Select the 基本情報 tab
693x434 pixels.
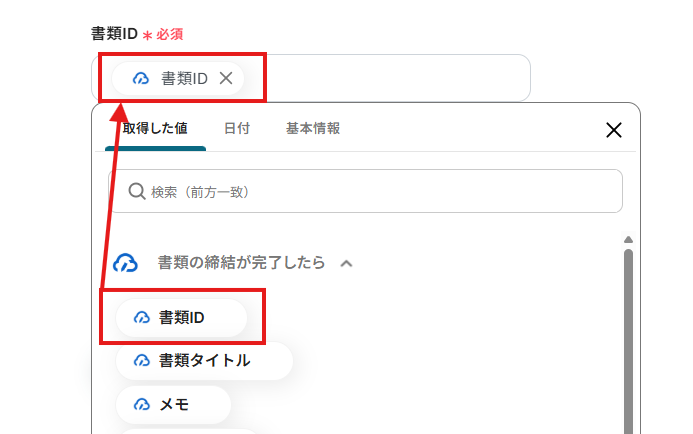coord(313,128)
